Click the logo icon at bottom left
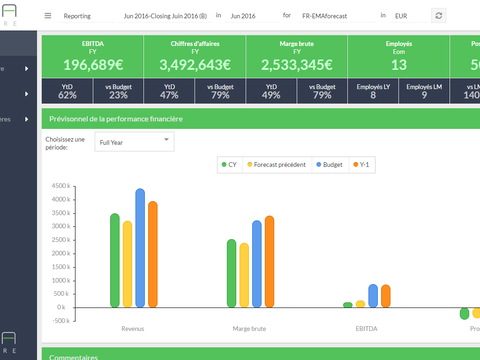 [x=9, y=342]
